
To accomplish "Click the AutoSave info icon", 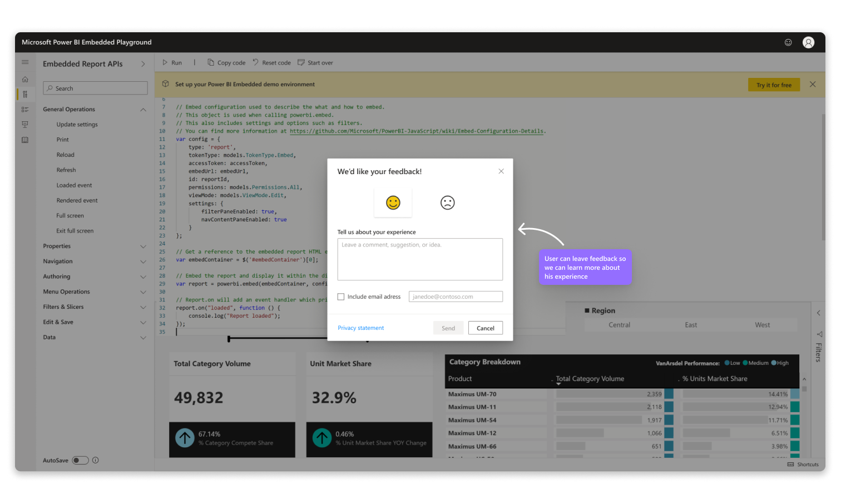I will point(96,460).
